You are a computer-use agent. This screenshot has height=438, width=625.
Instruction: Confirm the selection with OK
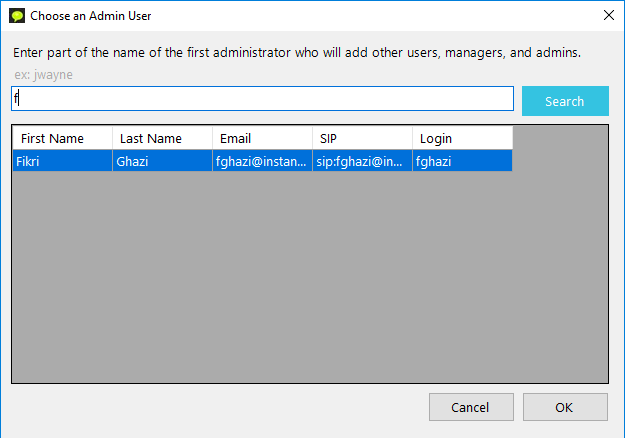565,407
